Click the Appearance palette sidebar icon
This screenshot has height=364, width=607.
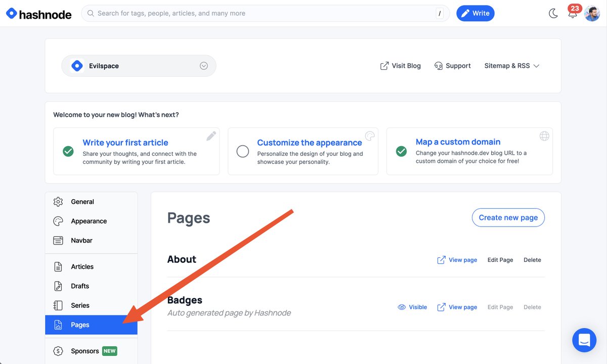click(58, 221)
